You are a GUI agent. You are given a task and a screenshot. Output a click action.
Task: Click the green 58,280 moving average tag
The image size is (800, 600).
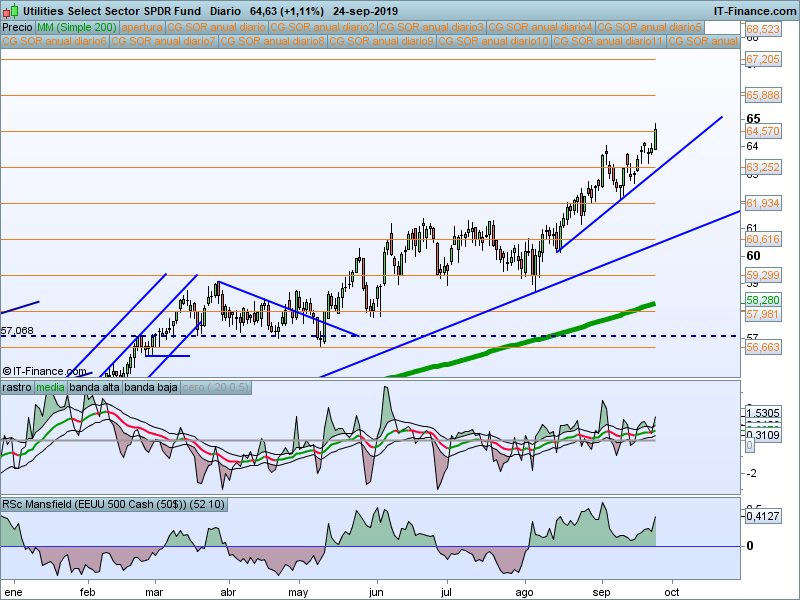pyautogui.click(x=763, y=300)
